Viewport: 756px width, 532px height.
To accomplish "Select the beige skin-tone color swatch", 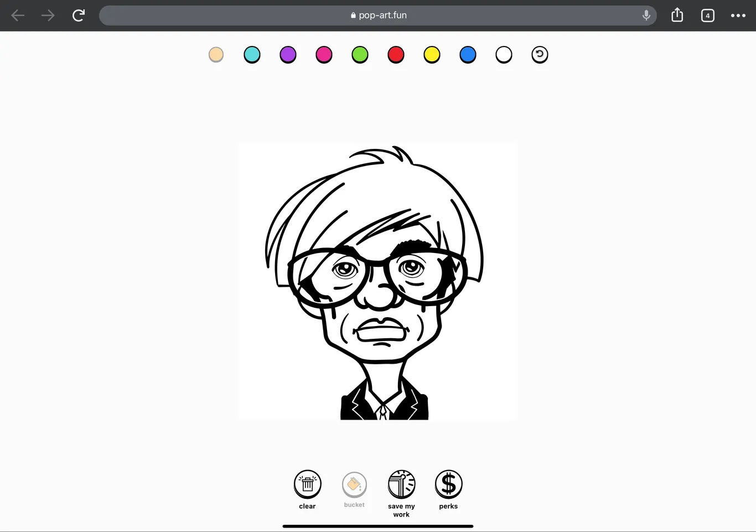I will coord(216,54).
